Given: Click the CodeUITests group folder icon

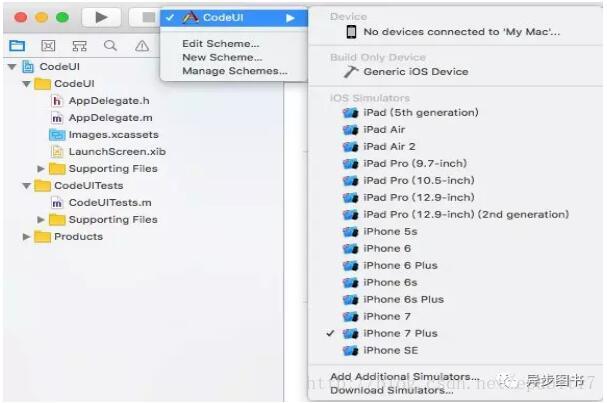Looking at the screenshot, I should pyautogui.click(x=42, y=186).
